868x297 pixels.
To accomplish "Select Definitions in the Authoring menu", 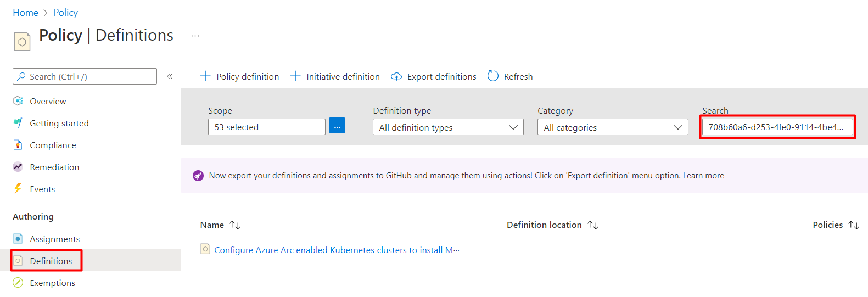I will tap(51, 261).
